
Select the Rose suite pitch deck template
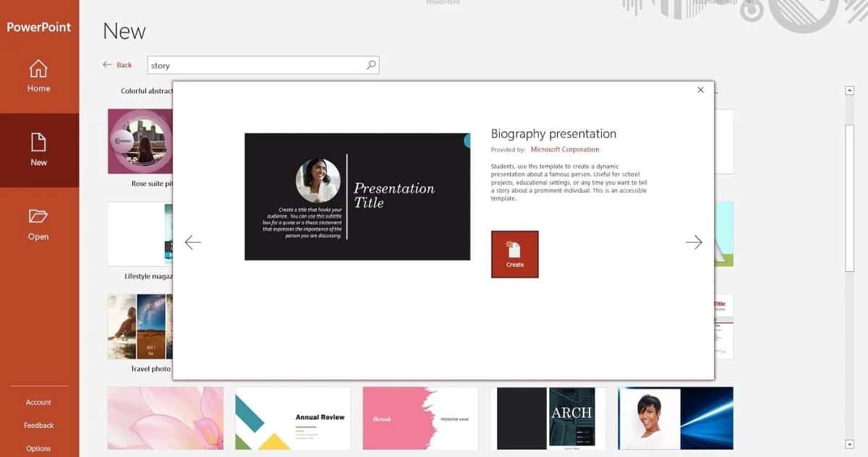coord(142,142)
